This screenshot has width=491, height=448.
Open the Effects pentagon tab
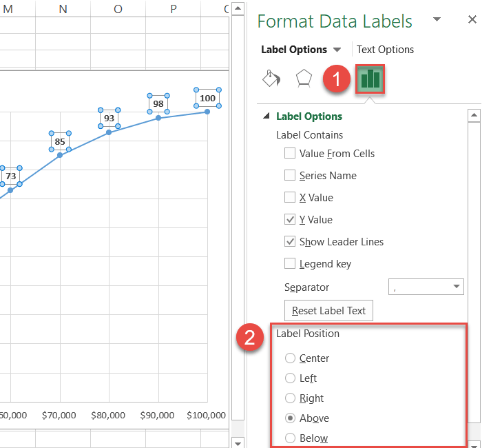point(304,79)
